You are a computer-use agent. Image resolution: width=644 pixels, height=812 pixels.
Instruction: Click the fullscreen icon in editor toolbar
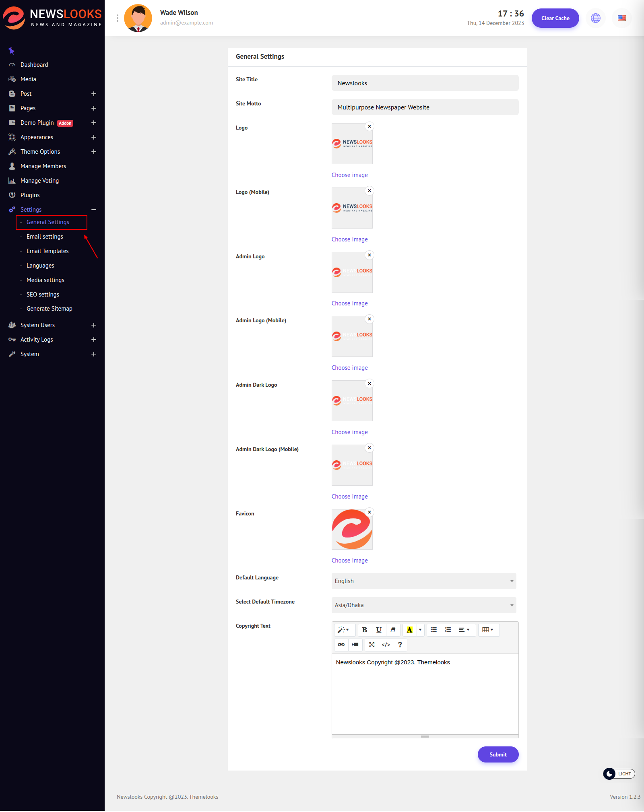click(x=372, y=645)
